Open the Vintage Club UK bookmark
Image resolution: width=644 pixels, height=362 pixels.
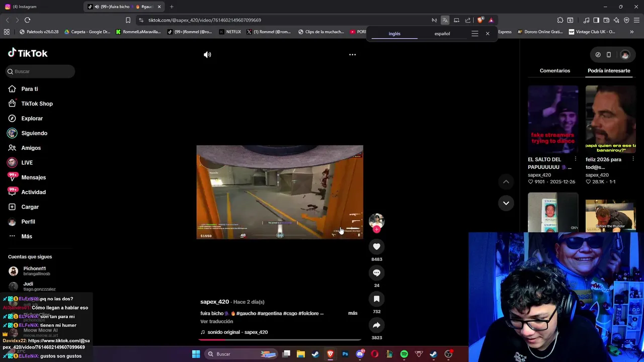click(x=592, y=32)
